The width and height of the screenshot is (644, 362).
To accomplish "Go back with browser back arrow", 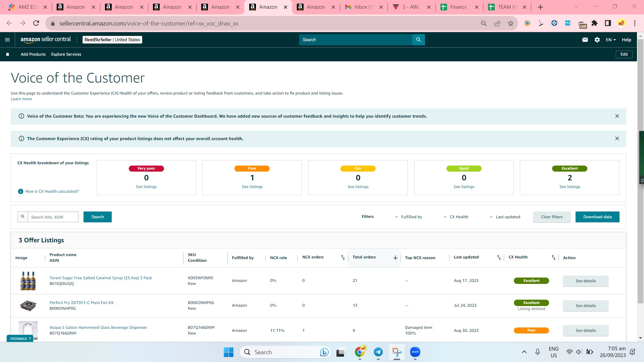I will click(x=9, y=23).
